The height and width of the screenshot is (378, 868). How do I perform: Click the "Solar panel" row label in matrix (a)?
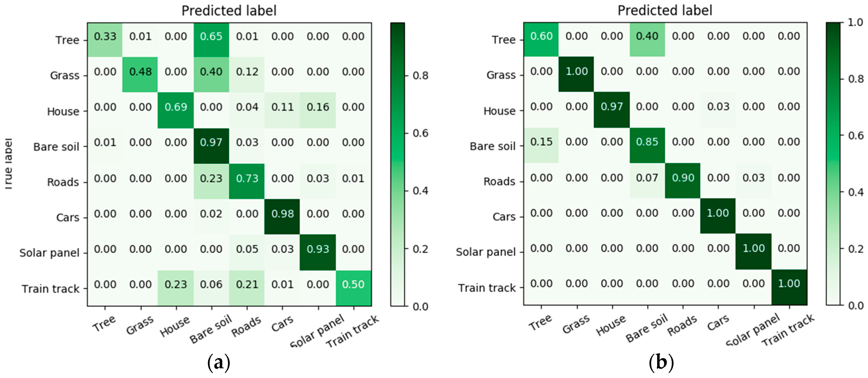(49, 253)
